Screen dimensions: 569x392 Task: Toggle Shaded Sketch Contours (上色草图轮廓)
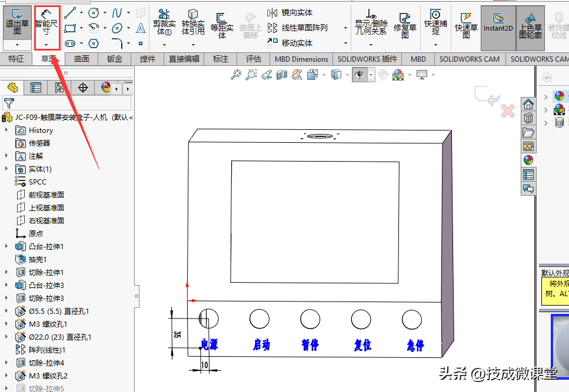(x=531, y=28)
